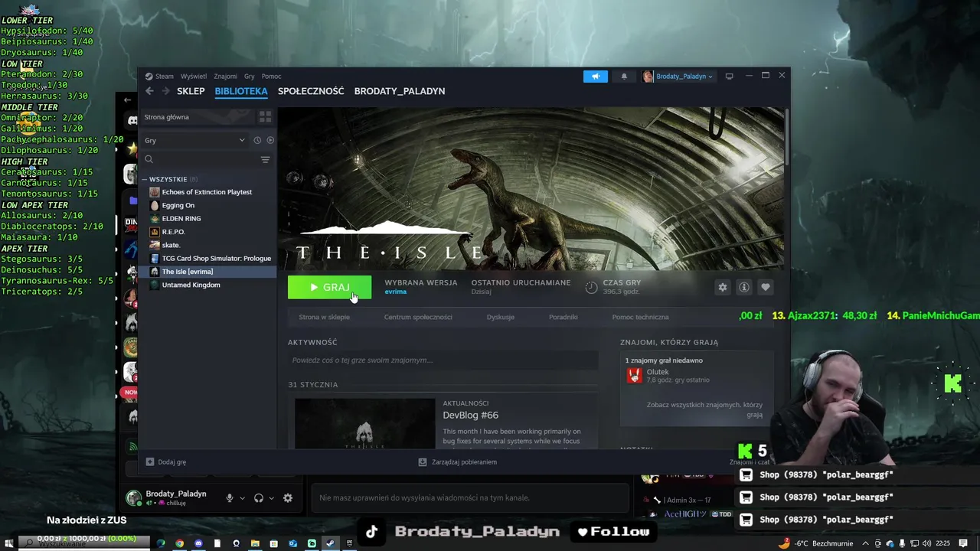Screen dimensions: 980x551
Task: Click the activity status input field
Action: (443, 360)
